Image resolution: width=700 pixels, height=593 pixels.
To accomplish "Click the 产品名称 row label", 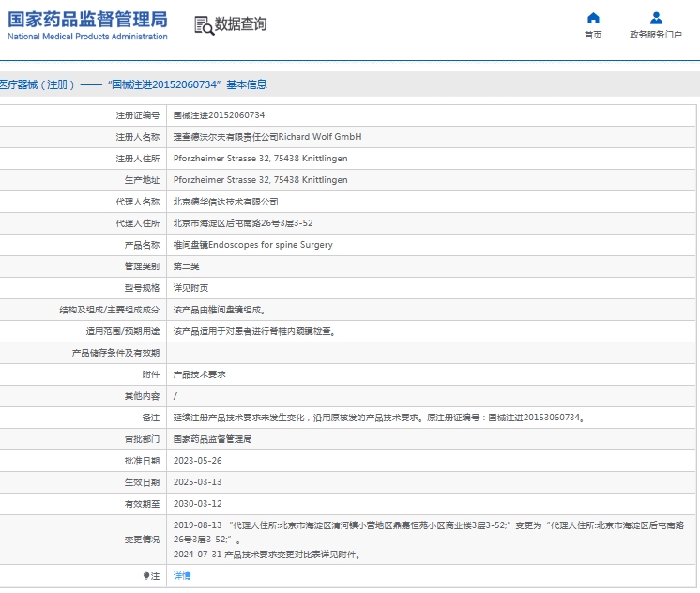I will click(142, 245).
